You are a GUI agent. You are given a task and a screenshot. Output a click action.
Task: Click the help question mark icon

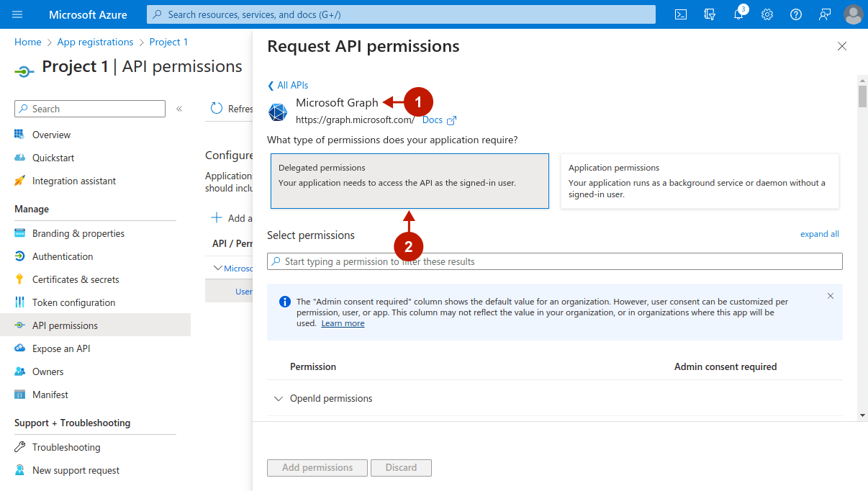(x=796, y=14)
